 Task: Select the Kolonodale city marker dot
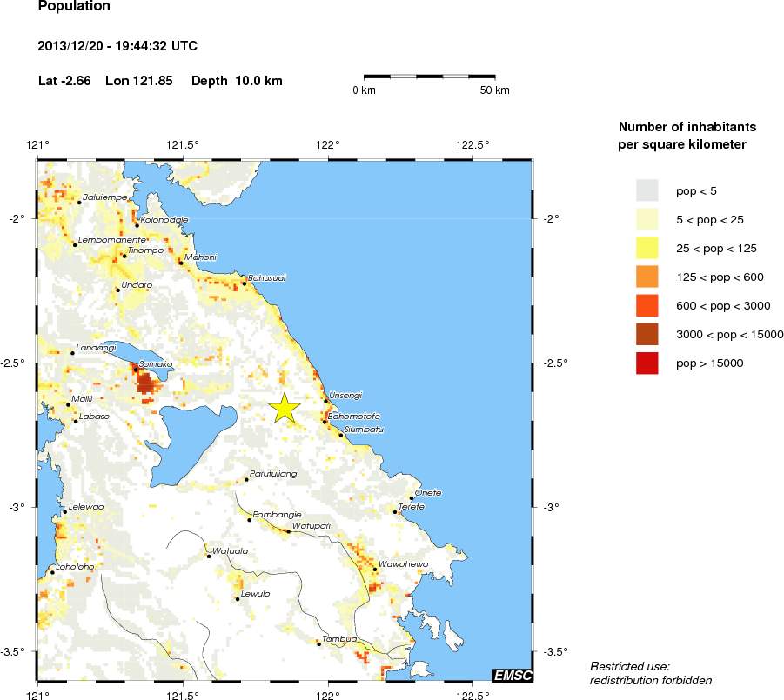tap(137, 225)
